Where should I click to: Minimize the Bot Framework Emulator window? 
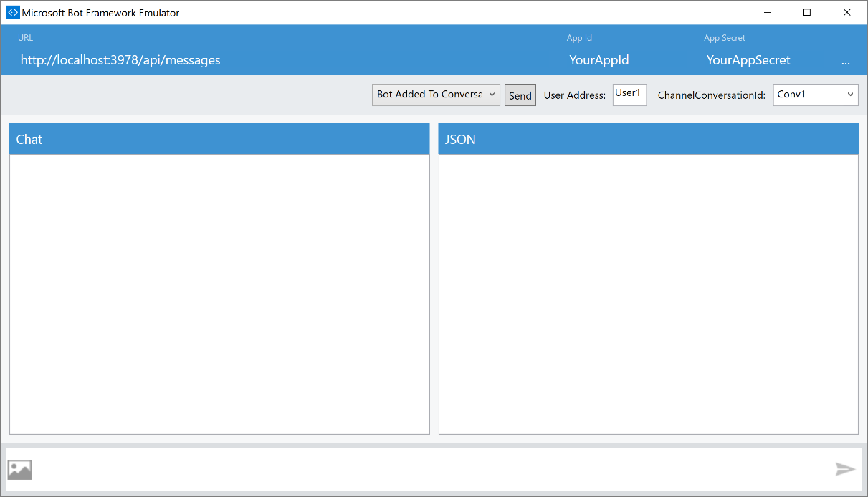coord(768,12)
